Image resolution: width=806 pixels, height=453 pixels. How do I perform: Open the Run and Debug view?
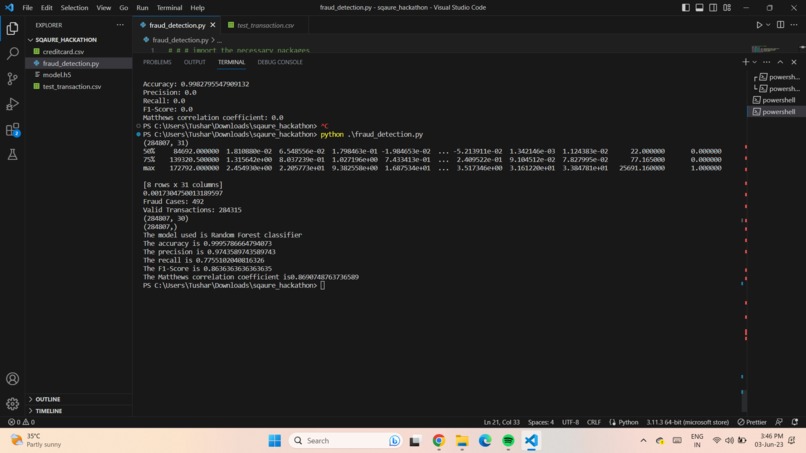[x=12, y=104]
